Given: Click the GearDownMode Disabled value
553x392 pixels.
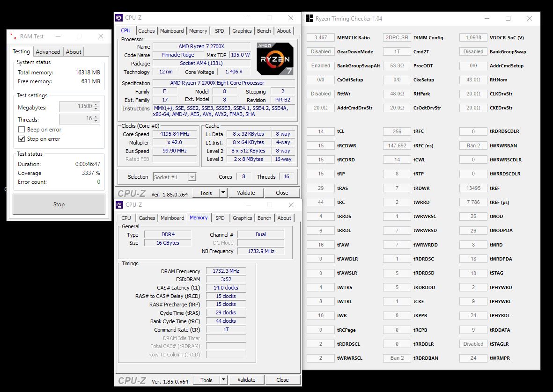Looking at the screenshot, I should pos(321,51).
